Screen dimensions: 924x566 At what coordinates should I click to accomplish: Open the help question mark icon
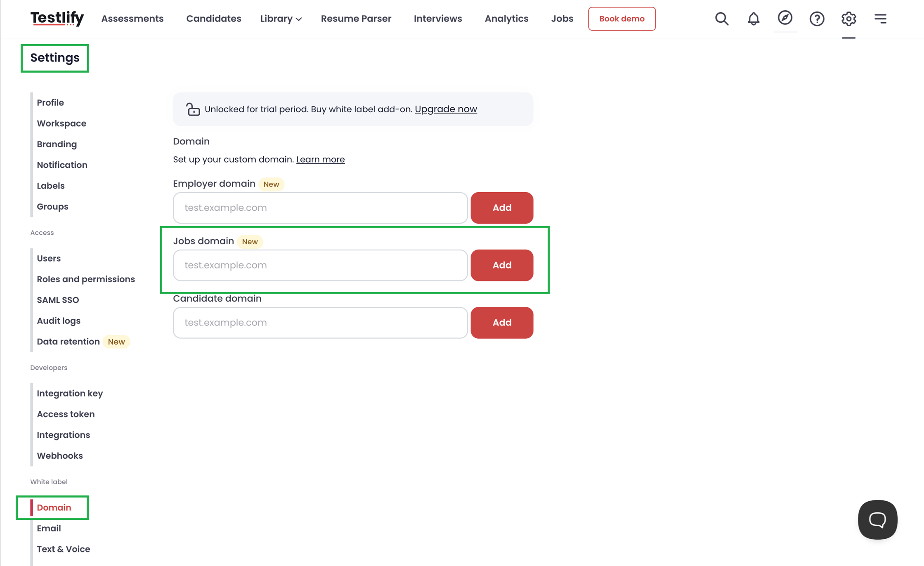[817, 19]
